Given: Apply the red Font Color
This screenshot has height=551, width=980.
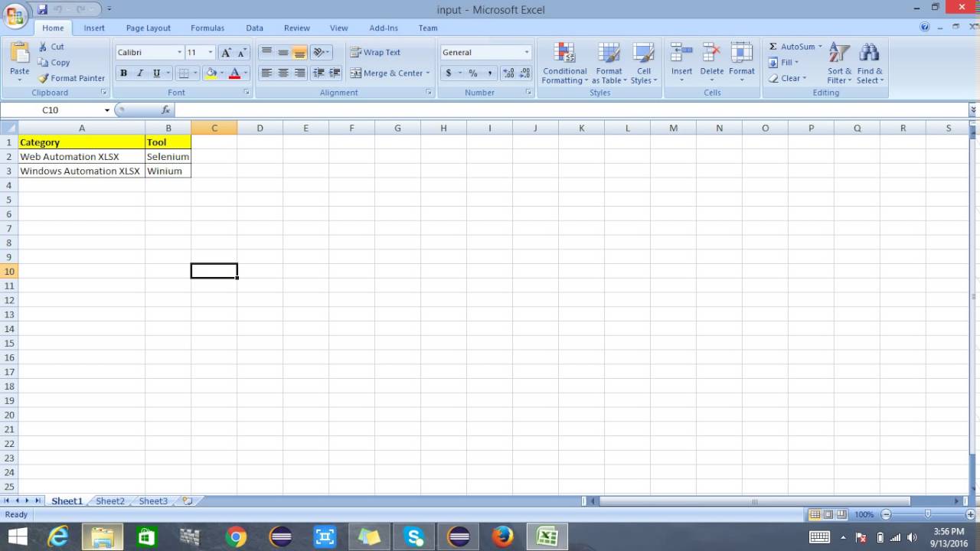Looking at the screenshot, I should tap(234, 73).
